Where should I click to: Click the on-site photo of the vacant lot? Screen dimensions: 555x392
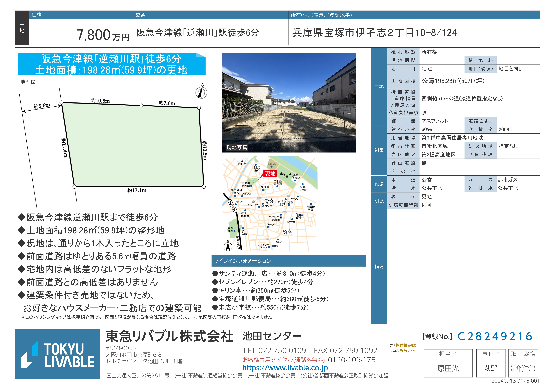(289, 102)
